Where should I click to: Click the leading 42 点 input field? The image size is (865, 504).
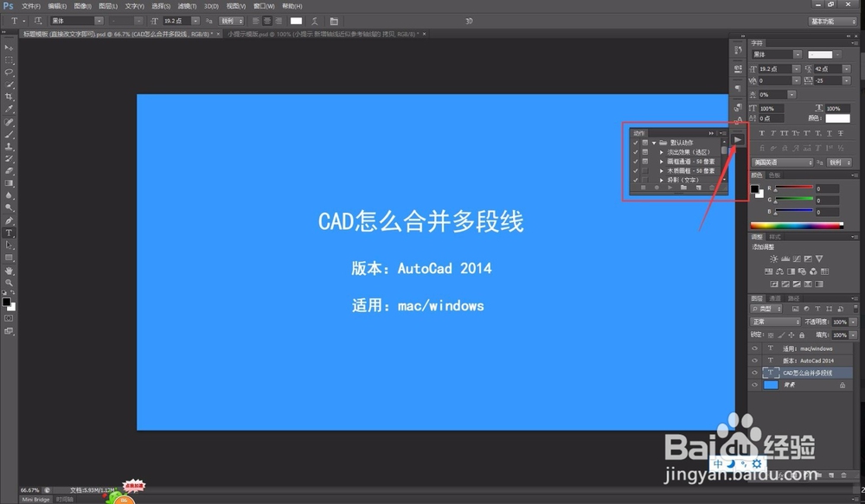[x=827, y=69]
